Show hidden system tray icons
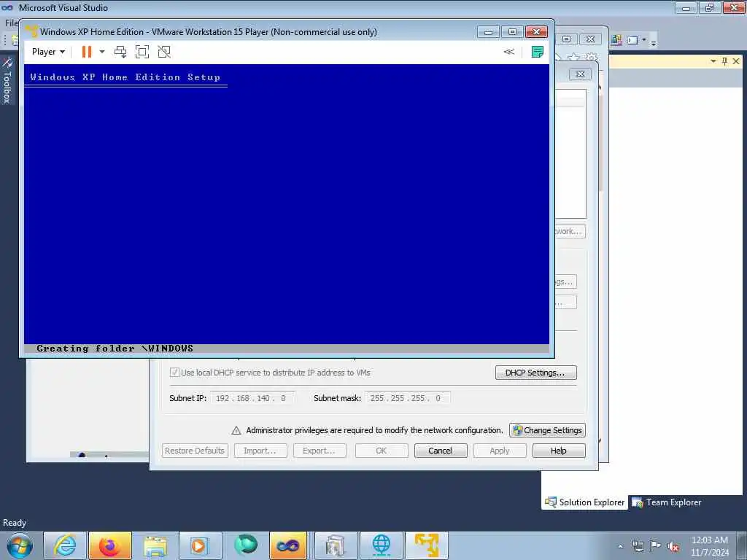The image size is (747, 560). (620, 546)
